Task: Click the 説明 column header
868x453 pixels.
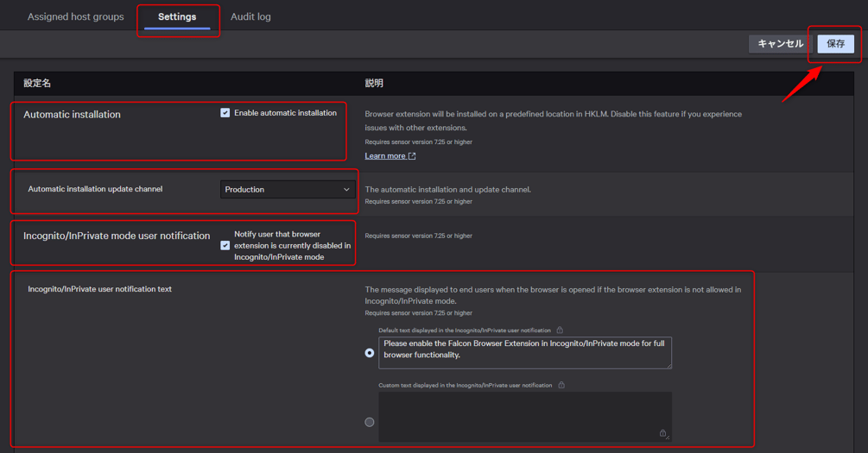Action: click(x=374, y=83)
